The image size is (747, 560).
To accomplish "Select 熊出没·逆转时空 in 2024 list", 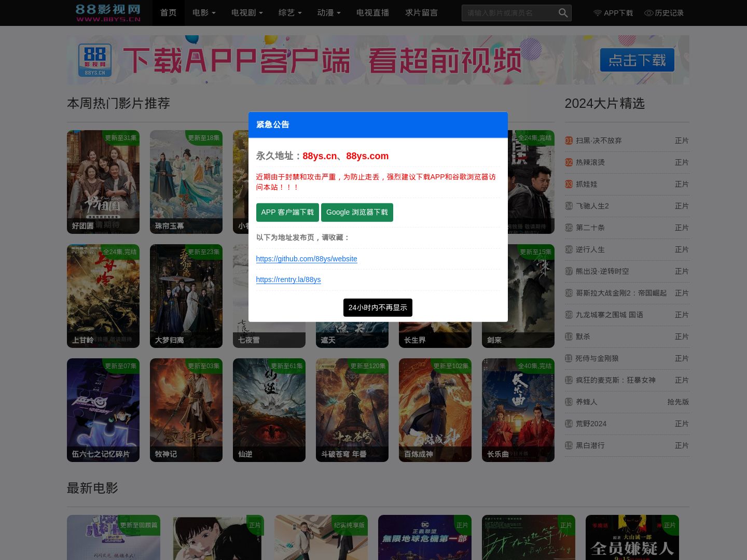I will point(602,271).
